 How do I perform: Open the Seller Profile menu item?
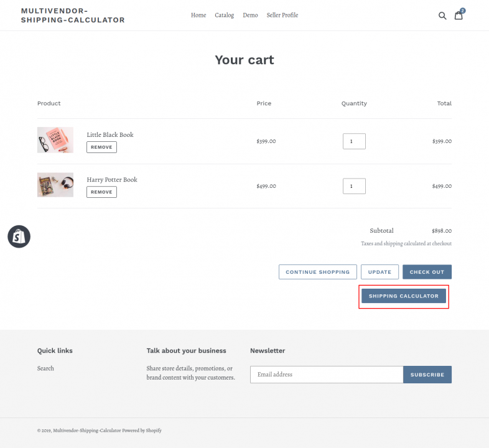(x=282, y=15)
